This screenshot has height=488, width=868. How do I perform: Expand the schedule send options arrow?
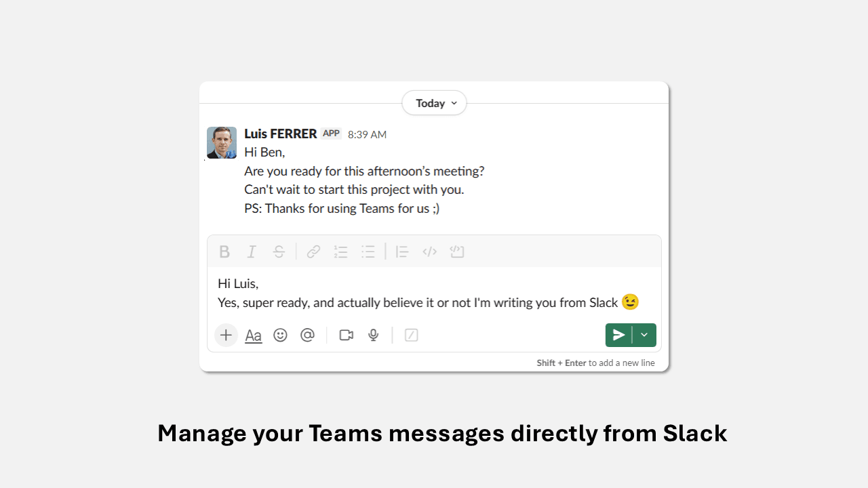pos(644,335)
